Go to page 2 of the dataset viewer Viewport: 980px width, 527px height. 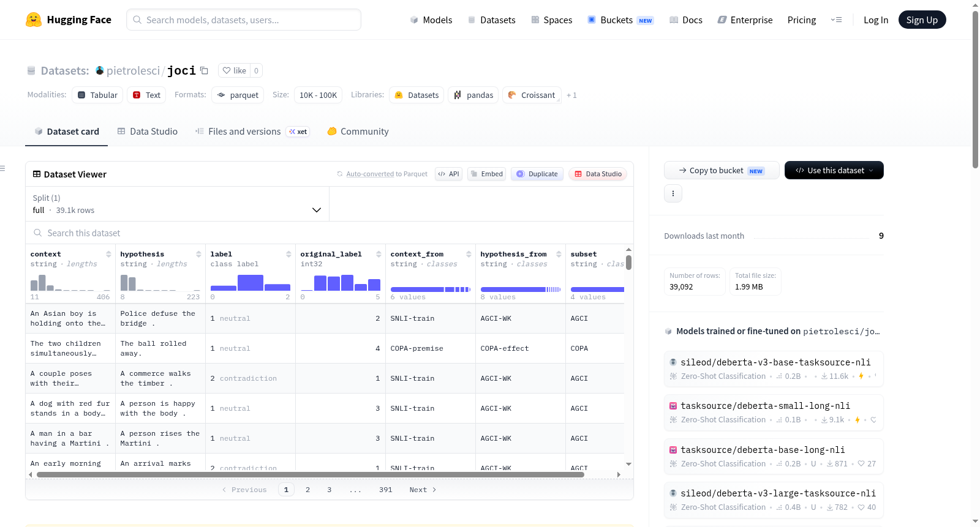click(307, 490)
